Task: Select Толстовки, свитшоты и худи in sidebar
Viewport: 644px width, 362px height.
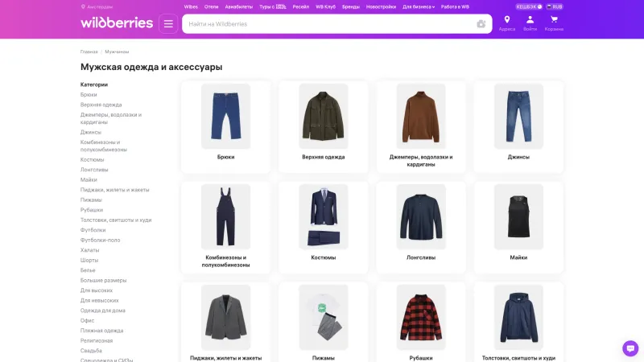Action: click(x=116, y=220)
